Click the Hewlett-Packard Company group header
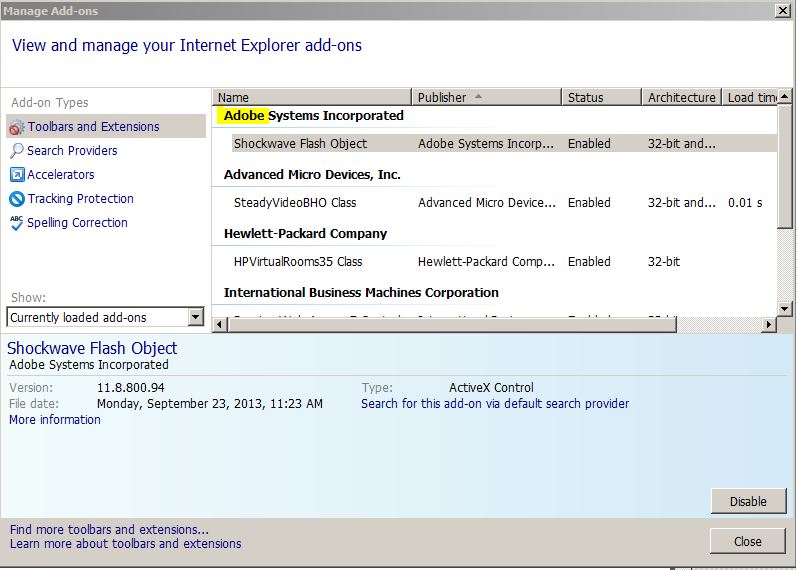796x570 pixels. click(x=305, y=233)
